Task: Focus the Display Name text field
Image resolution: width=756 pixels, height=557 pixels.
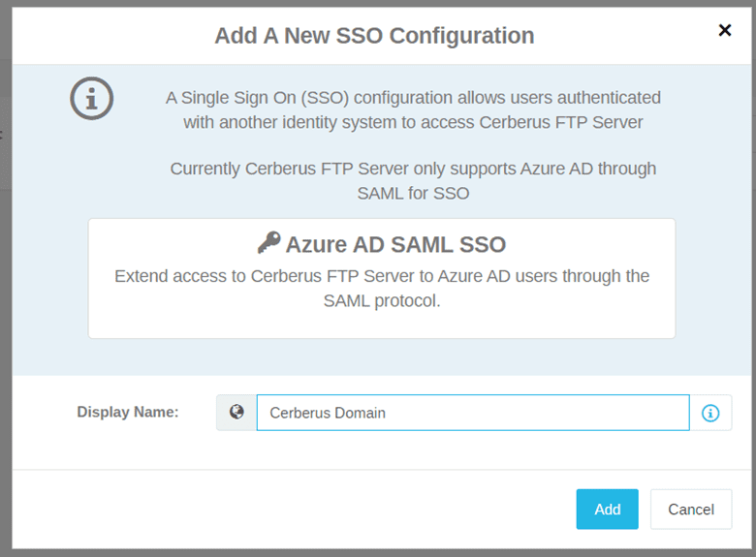Action: click(x=473, y=413)
